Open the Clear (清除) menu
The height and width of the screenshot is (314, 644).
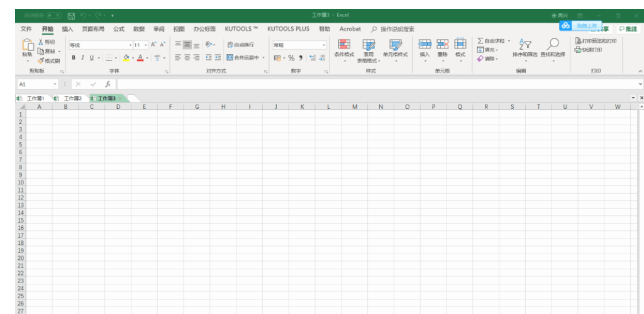(487, 59)
